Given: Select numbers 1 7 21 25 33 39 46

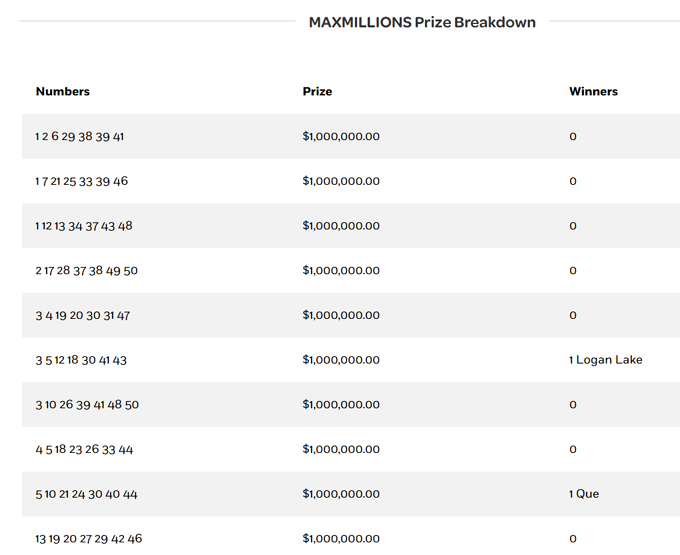Looking at the screenshot, I should coord(82,181).
